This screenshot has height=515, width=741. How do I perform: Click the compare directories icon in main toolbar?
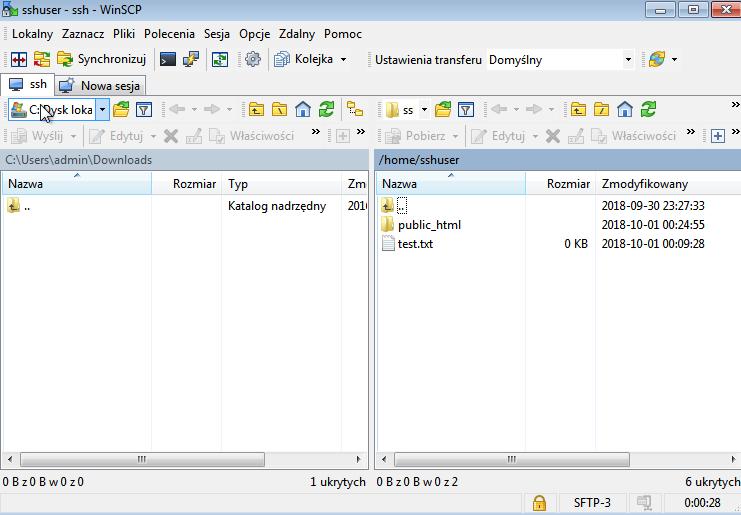click(19, 60)
